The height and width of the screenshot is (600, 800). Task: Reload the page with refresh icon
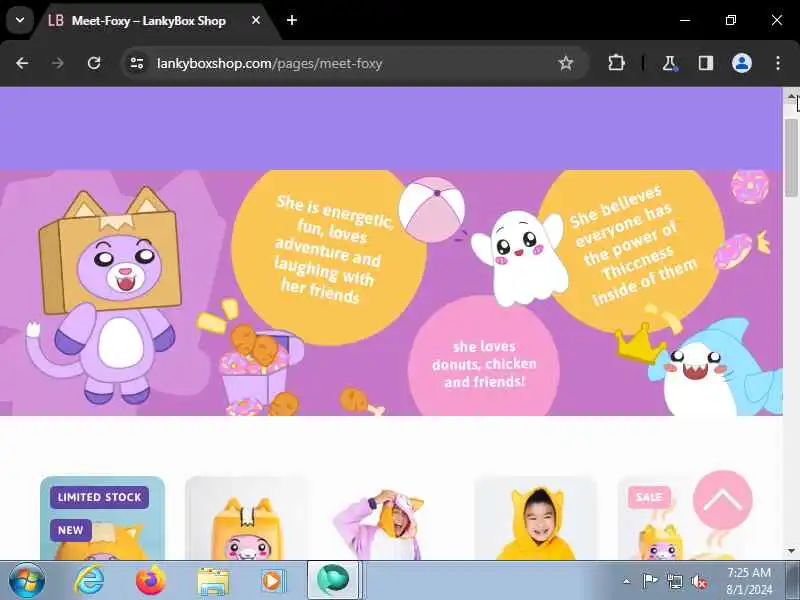(94, 63)
